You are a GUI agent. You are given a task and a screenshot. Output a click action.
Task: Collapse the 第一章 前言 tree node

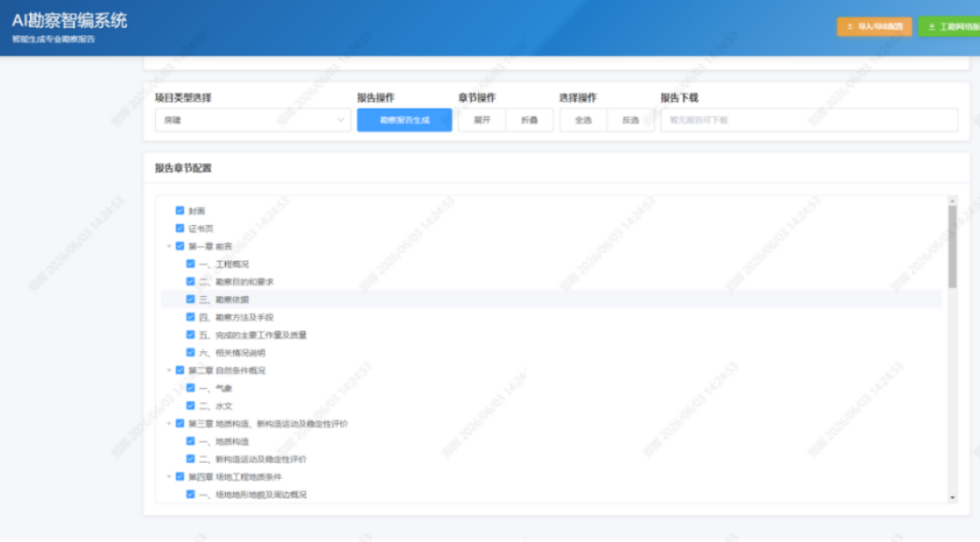click(x=169, y=246)
